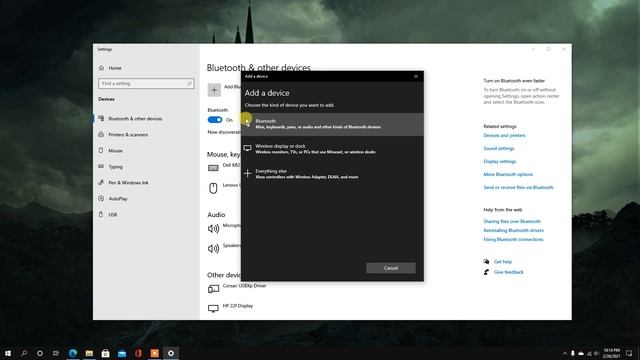Open File Explorer from the taskbar
640x360 pixels.
89,353
